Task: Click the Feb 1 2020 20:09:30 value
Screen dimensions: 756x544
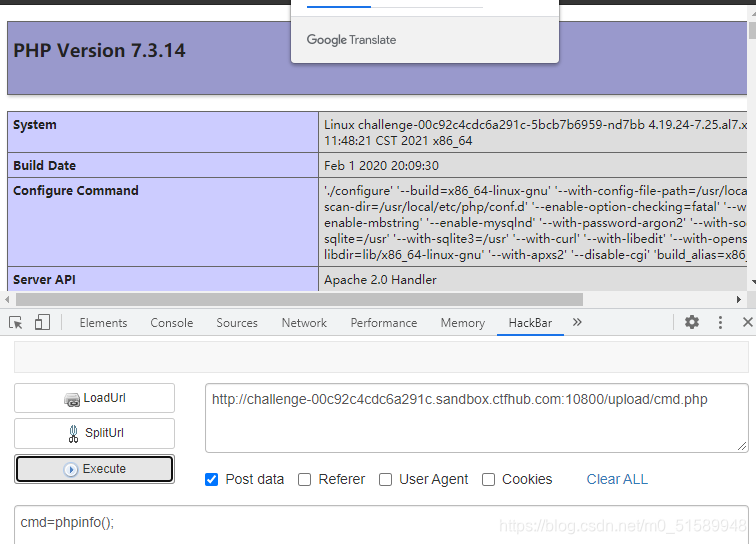Action: pyautogui.click(x=381, y=165)
